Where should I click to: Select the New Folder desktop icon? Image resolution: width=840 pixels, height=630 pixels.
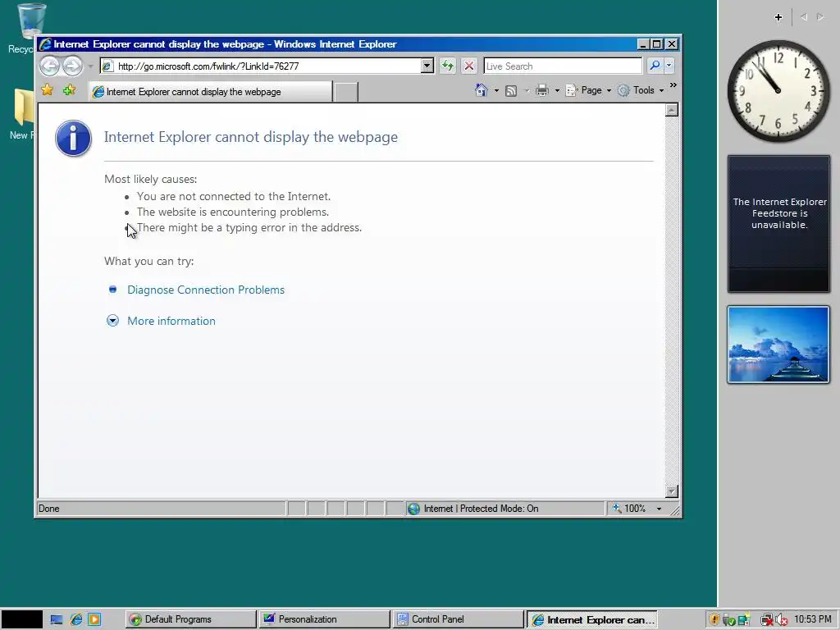[x=22, y=114]
